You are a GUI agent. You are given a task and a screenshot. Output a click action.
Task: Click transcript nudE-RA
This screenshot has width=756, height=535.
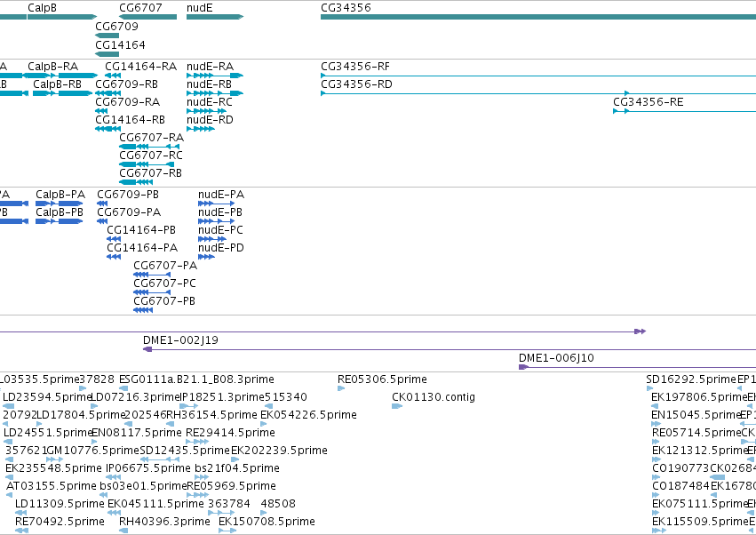(x=211, y=66)
